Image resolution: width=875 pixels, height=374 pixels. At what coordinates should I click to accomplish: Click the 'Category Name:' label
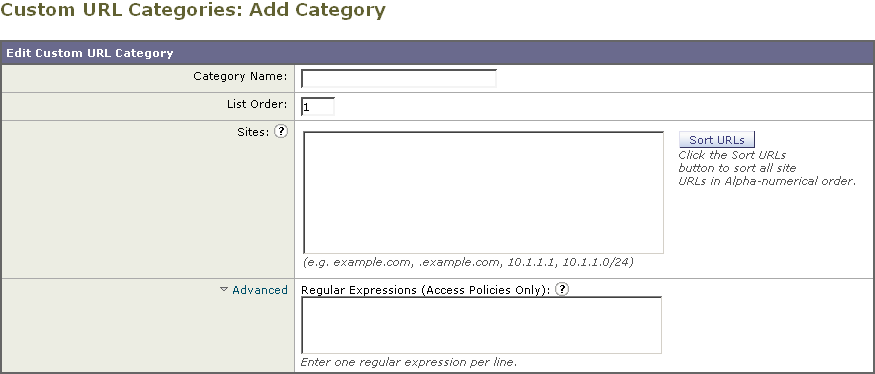[x=241, y=76]
